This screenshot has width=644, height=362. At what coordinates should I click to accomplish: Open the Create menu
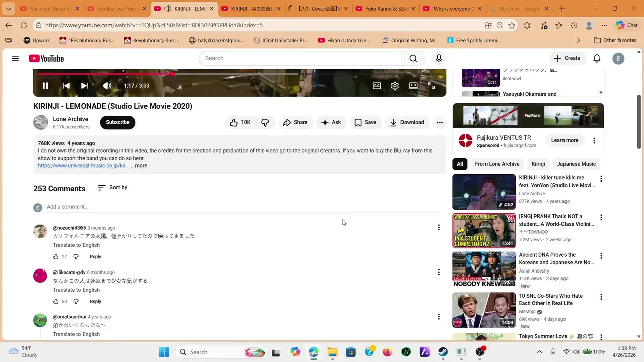tap(567, 58)
